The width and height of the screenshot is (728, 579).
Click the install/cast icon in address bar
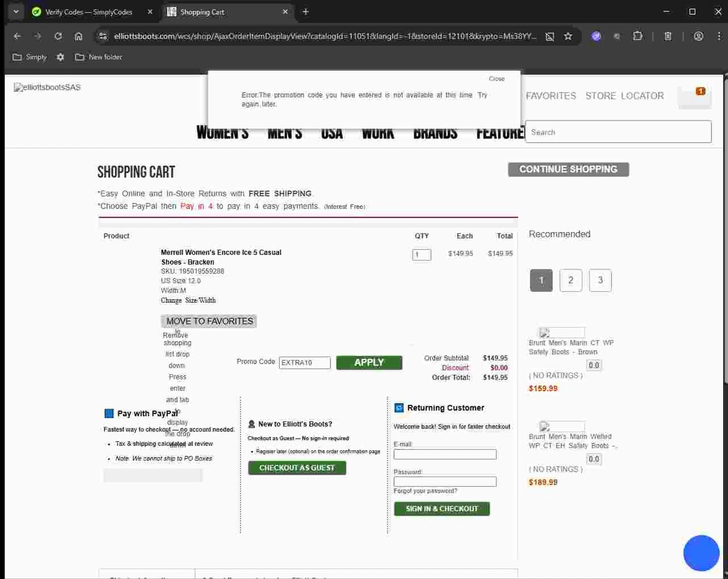[x=549, y=36]
